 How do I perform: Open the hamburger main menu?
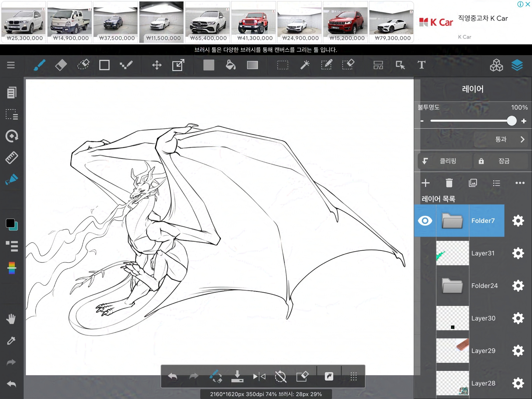(11, 65)
